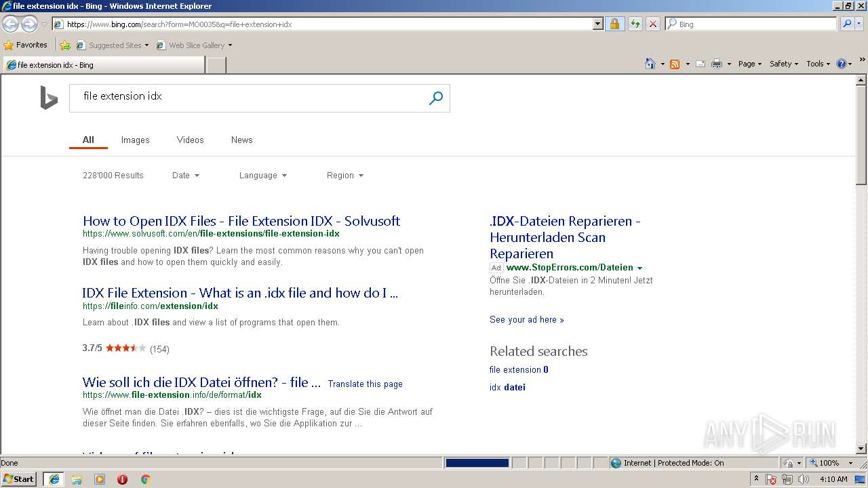Screen dimensions: 868x488
Task: Open the Region filter dropdown
Action: click(x=345, y=176)
